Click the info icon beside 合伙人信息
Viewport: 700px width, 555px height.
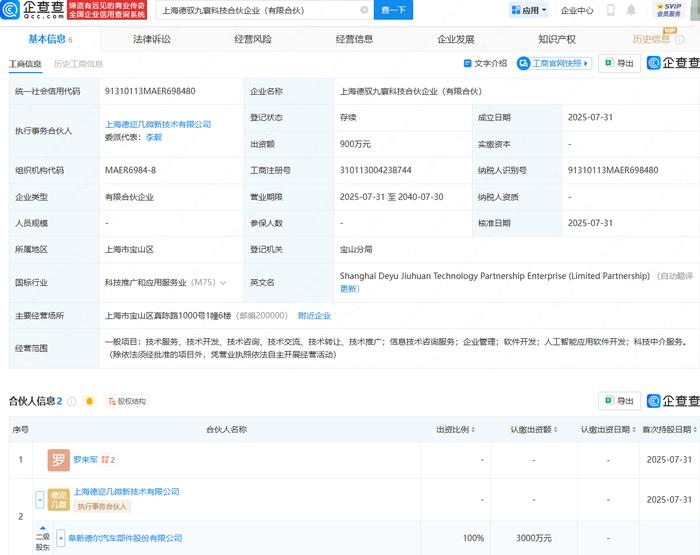point(71,401)
